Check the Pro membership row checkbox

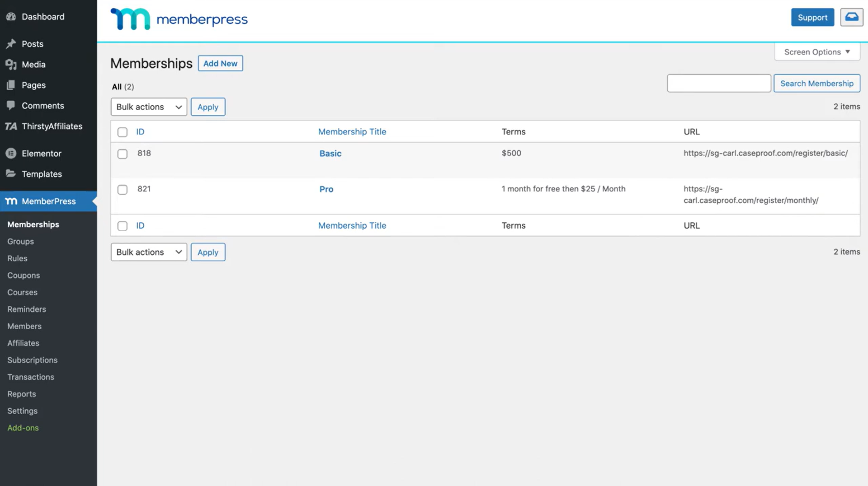pyautogui.click(x=123, y=190)
